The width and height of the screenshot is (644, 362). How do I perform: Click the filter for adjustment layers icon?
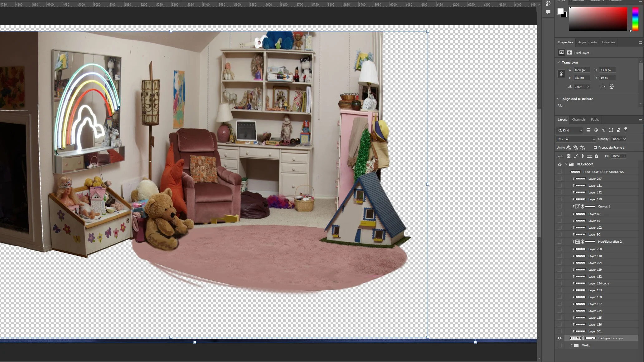click(x=596, y=130)
